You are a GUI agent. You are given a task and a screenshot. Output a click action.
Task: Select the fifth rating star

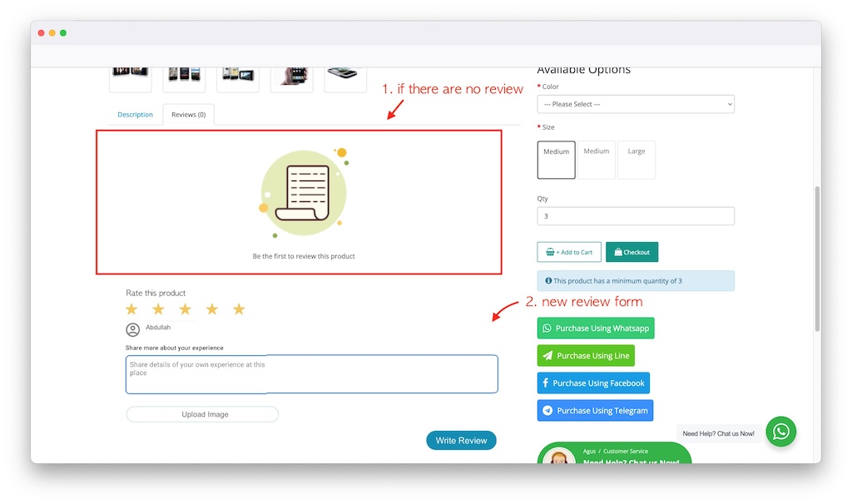point(239,308)
